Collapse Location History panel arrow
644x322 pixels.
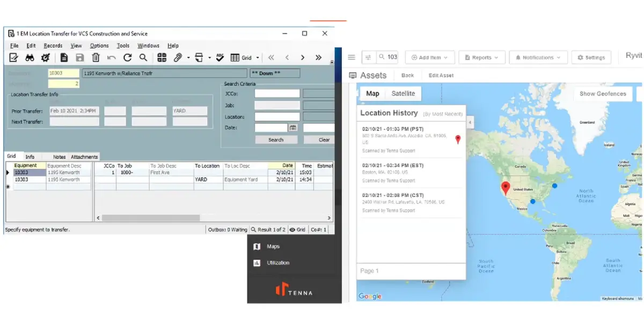click(x=471, y=123)
